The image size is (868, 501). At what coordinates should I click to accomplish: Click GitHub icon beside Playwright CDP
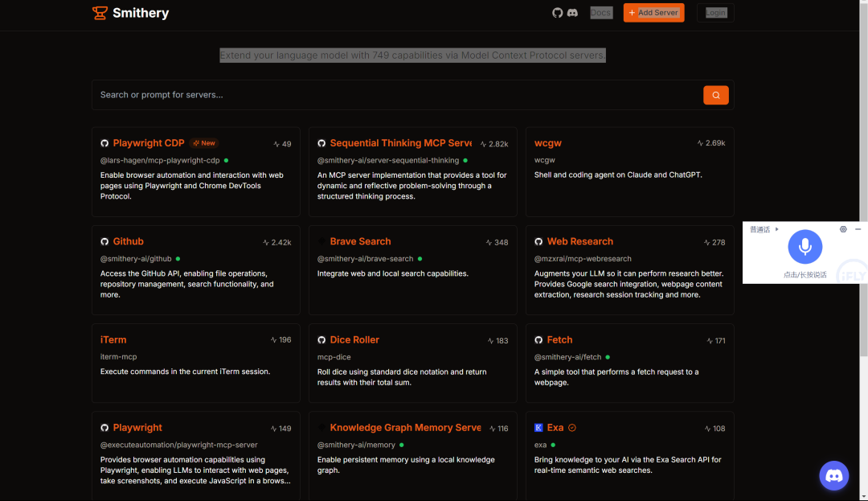click(x=104, y=143)
